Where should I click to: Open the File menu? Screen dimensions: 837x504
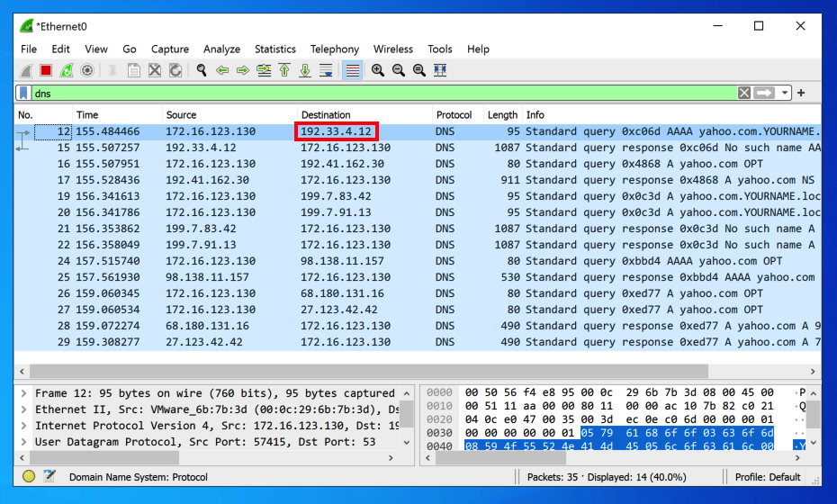pos(29,49)
